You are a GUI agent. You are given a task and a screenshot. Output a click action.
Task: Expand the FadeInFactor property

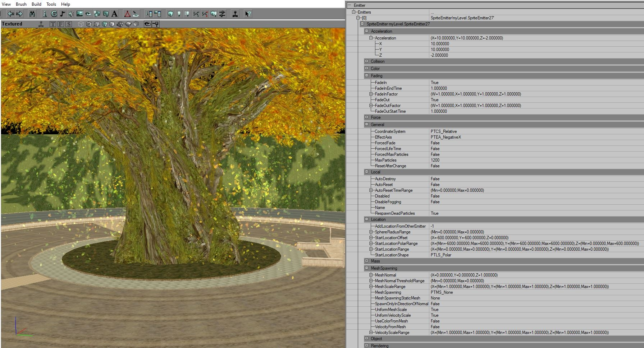click(x=371, y=94)
